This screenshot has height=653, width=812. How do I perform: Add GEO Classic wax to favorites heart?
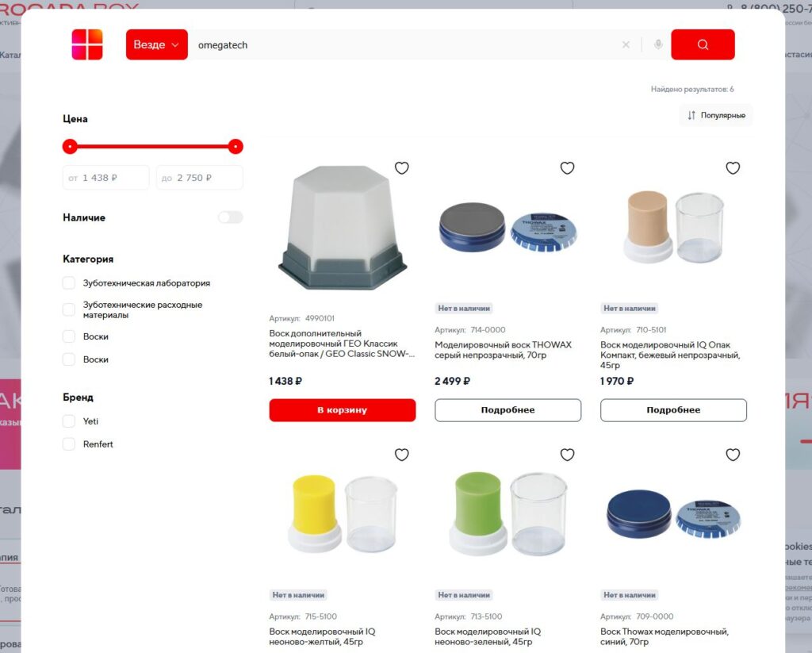tap(402, 168)
